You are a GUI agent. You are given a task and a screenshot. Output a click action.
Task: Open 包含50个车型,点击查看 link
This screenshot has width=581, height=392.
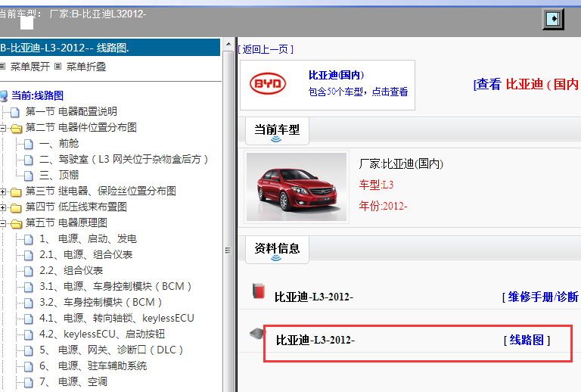358,92
